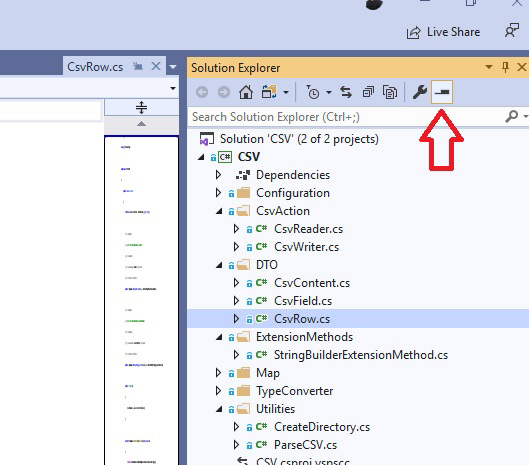This screenshot has height=465, width=529.
Task: Select the CsvField.cs file
Action: pyautogui.click(x=303, y=301)
